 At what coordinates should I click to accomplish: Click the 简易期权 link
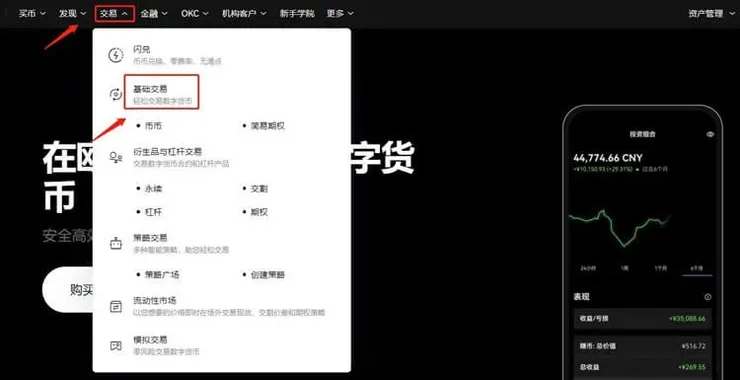[268, 126]
